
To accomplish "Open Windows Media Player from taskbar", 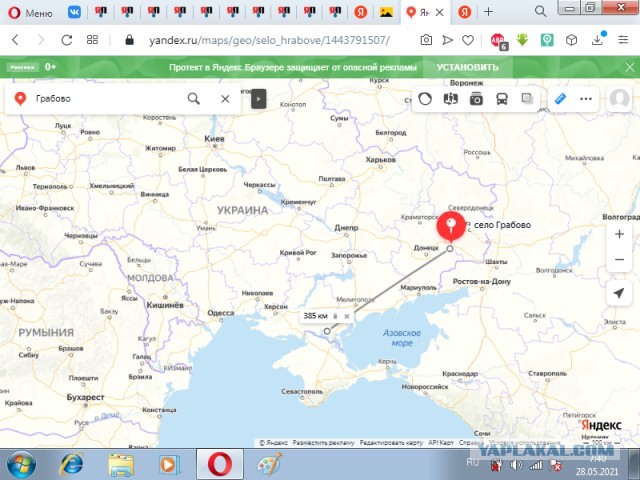I will click(169, 464).
